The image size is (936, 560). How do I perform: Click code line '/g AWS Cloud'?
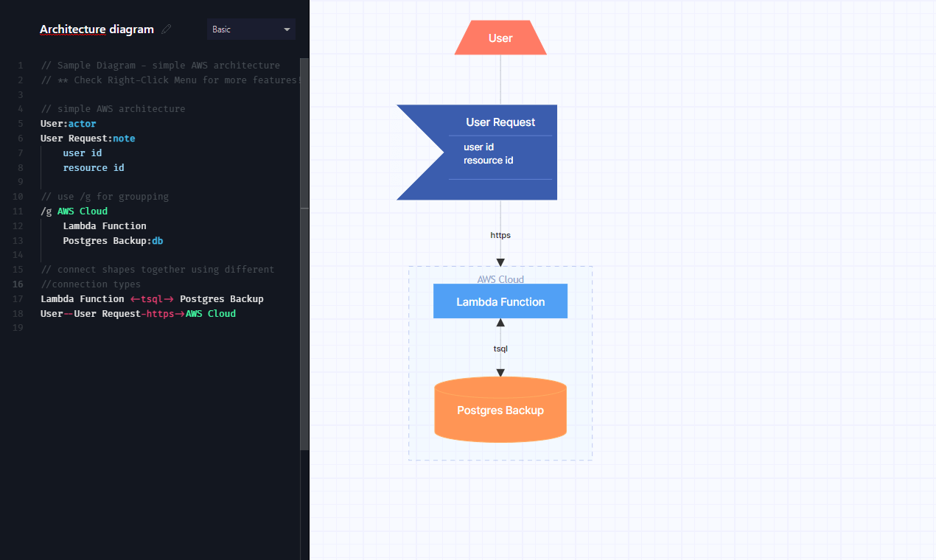tap(74, 211)
